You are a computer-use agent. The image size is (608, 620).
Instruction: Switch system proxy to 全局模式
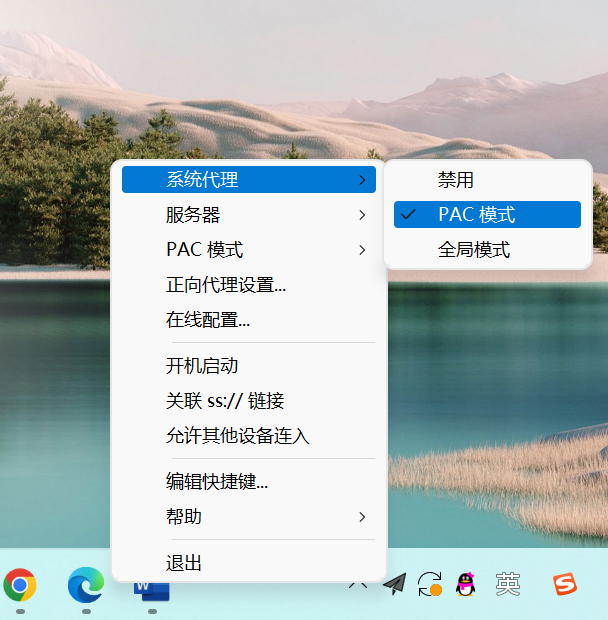point(487,250)
